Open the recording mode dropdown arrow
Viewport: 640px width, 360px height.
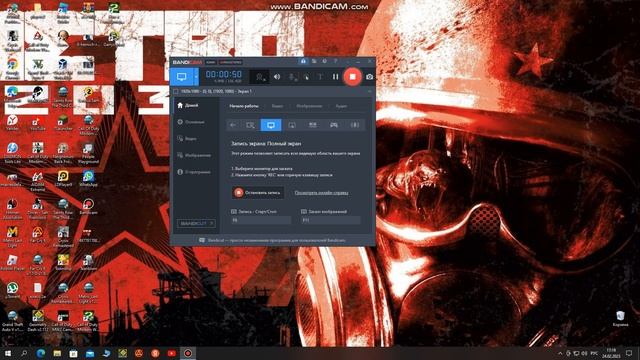[196, 77]
